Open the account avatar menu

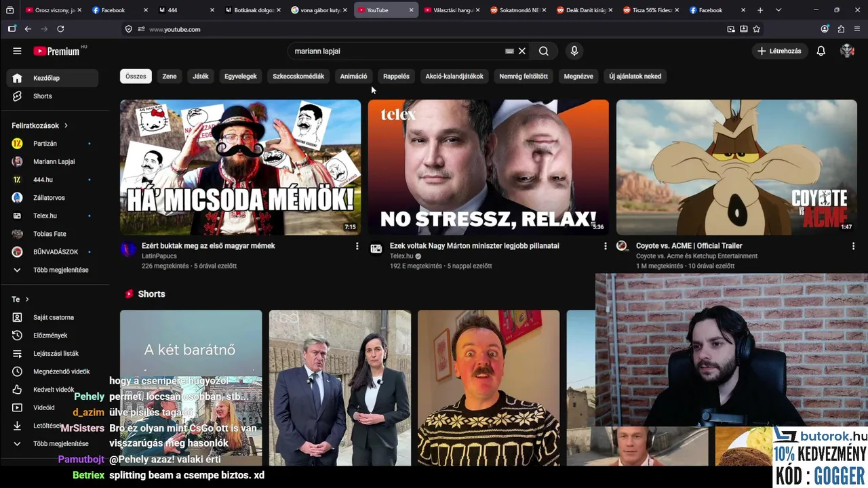[x=847, y=51]
